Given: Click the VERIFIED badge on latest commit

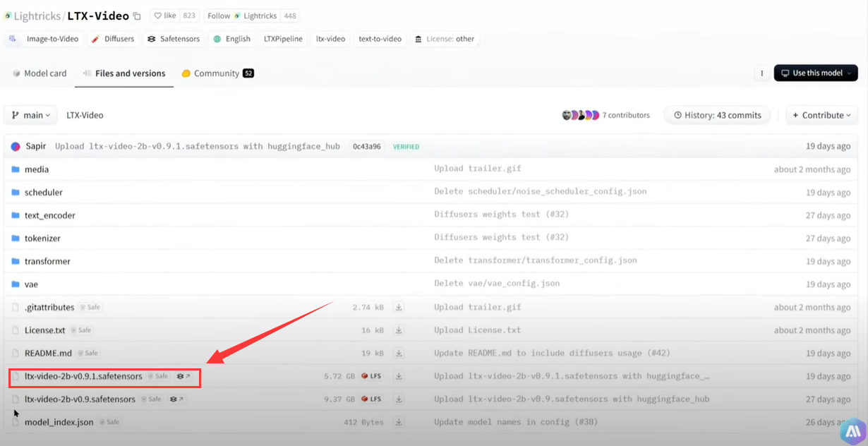Looking at the screenshot, I should click(406, 147).
